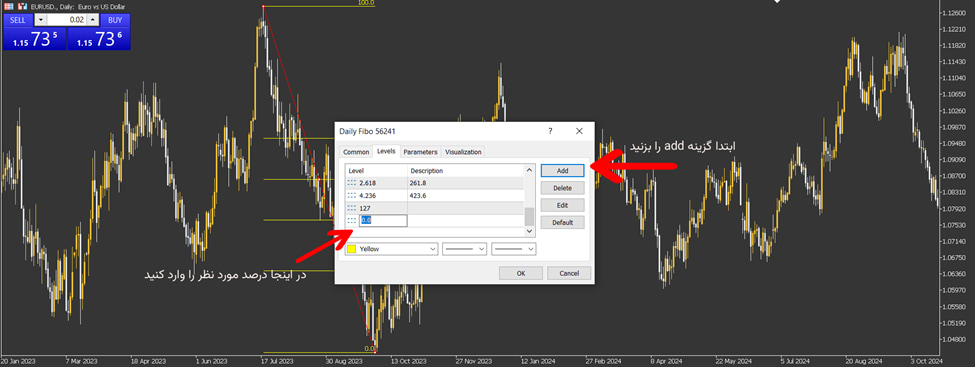The width and height of the screenshot is (975, 367).
Task: Switch to the Common tab
Action: point(356,152)
